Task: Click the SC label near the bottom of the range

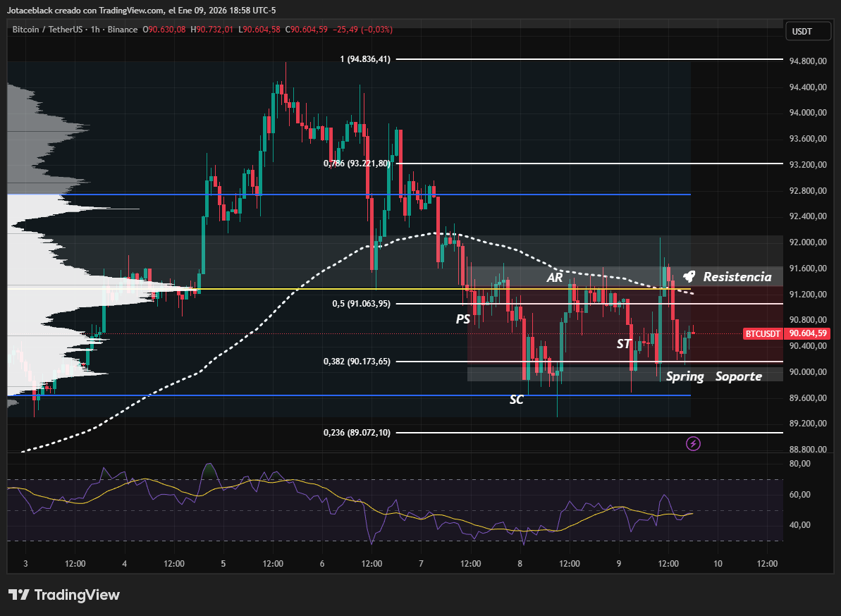Action: click(x=517, y=400)
